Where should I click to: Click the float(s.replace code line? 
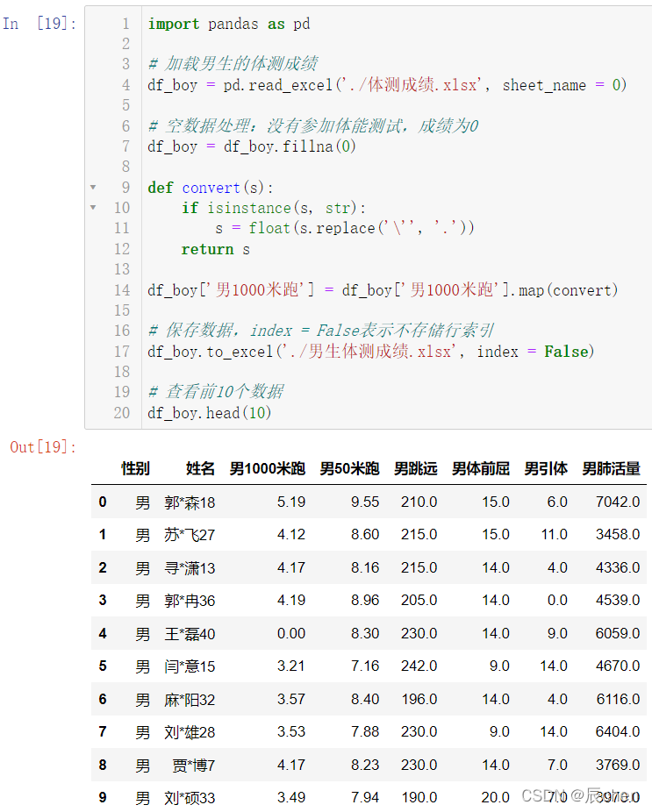[x=345, y=228]
